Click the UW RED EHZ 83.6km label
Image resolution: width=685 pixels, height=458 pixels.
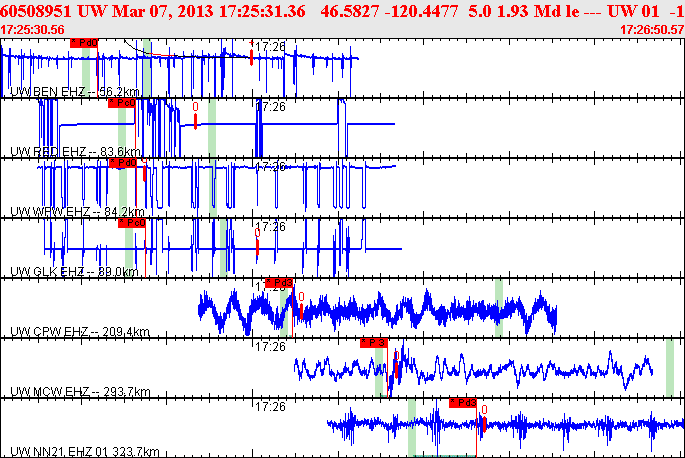tap(75, 152)
